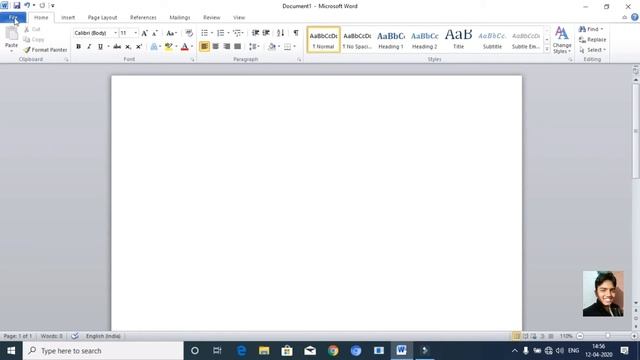Open the Find dropdown arrow
640x360 pixels.
pos(602,29)
